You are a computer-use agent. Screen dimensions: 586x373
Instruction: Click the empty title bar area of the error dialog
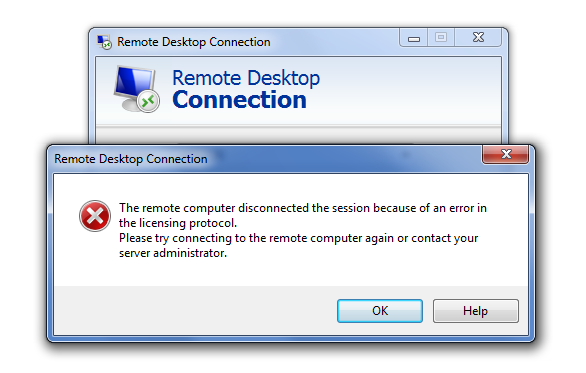344,159
